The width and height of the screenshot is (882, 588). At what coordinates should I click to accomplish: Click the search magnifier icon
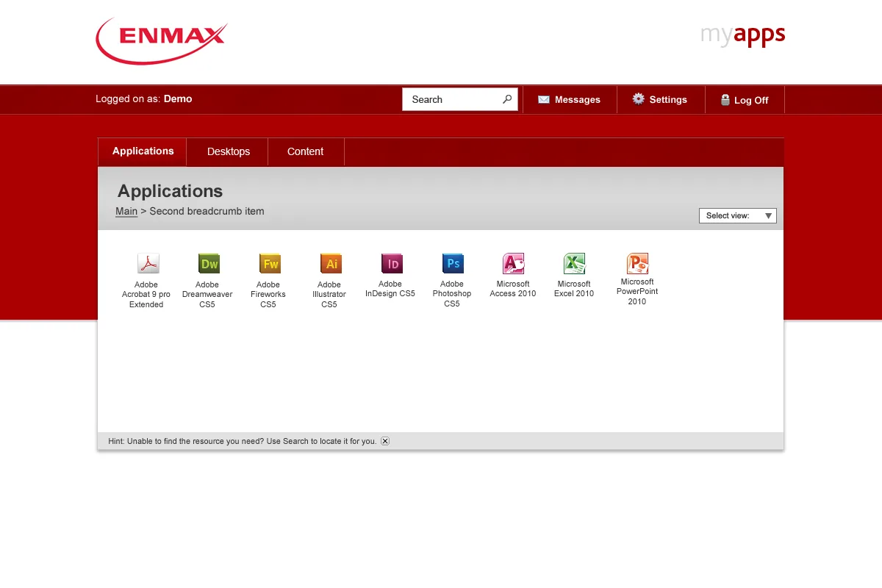507,99
